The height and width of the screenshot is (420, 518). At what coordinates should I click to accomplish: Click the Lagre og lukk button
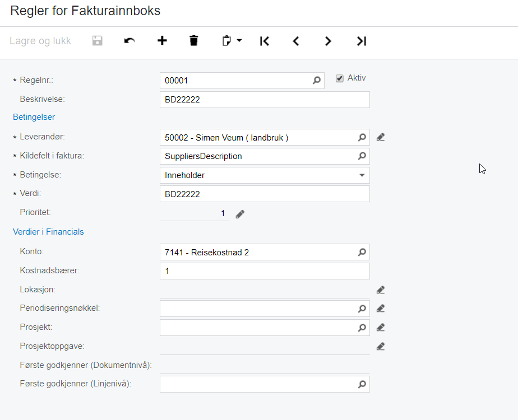pos(40,41)
